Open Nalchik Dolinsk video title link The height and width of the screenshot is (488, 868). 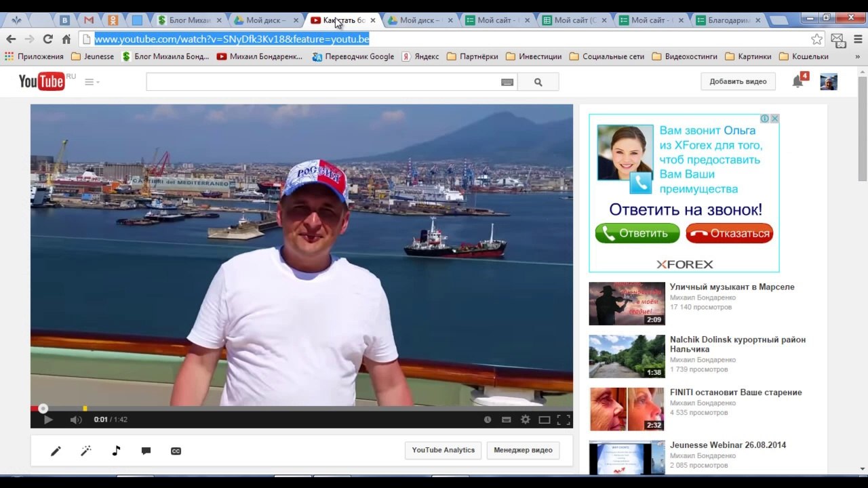click(738, 344)
